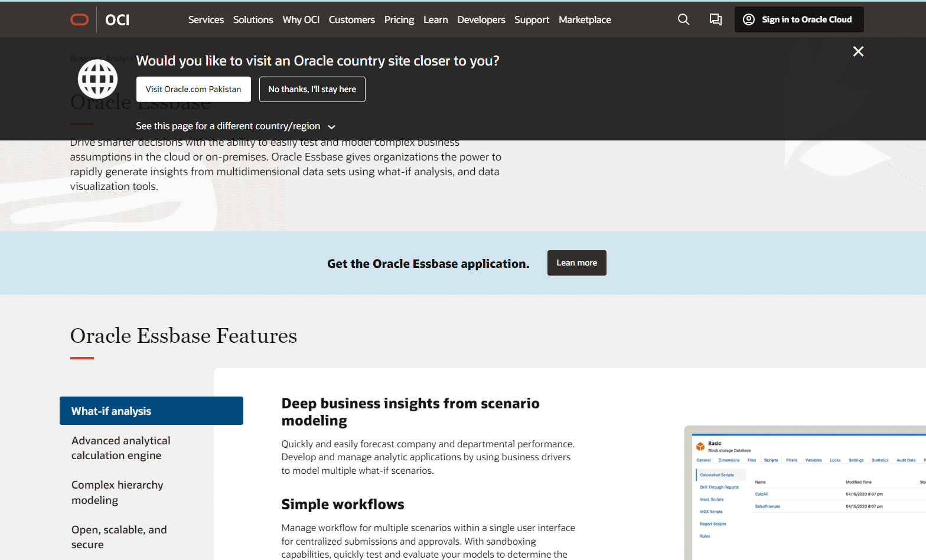Open the Why OCI menu
926x560 pixels.
[301, 19]
